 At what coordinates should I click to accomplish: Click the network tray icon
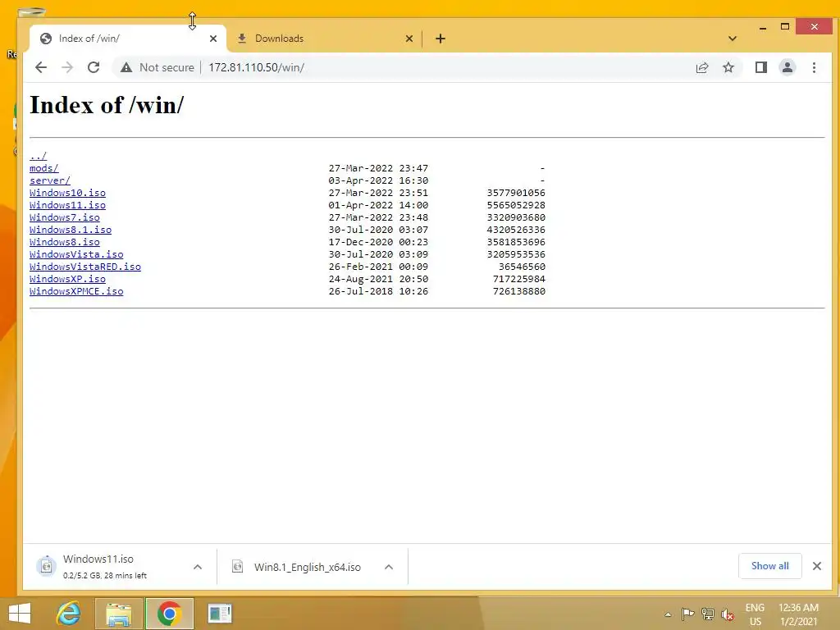[x=708, y=614]
